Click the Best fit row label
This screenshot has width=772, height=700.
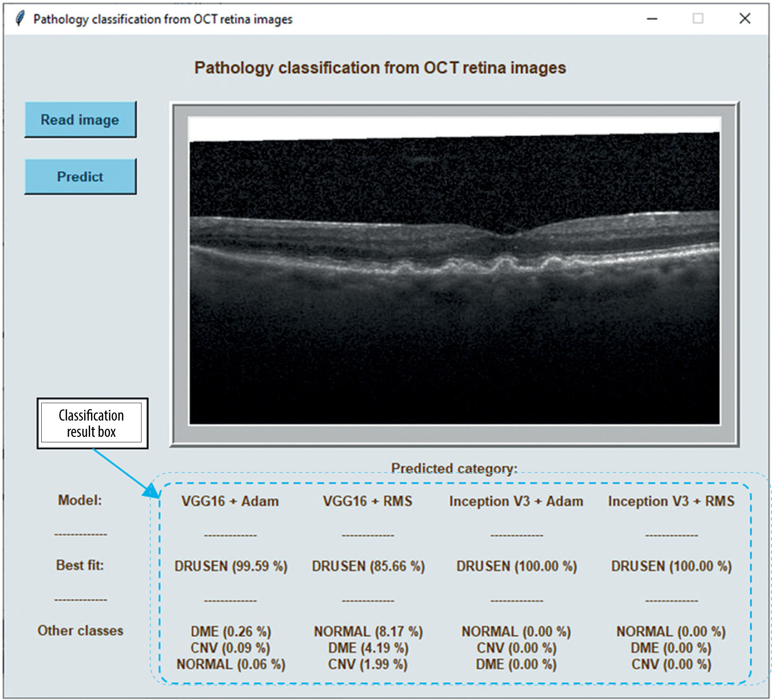(80, 565)
